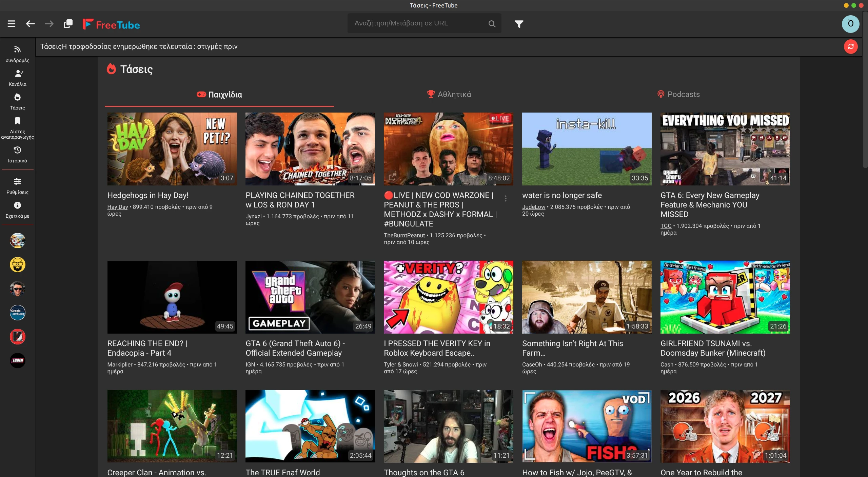Click the FreeTube logo
The height and width of the screenshot is (477, 868).
(x=111, y=24)
